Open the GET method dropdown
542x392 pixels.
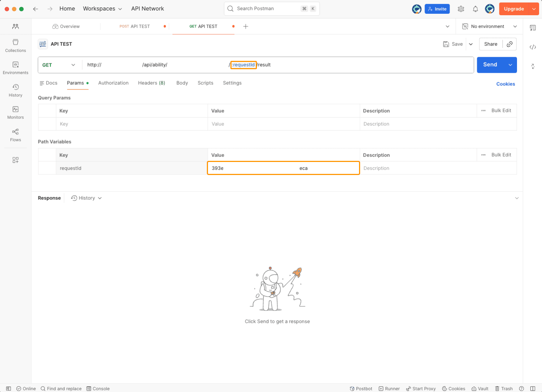[59, 65]
